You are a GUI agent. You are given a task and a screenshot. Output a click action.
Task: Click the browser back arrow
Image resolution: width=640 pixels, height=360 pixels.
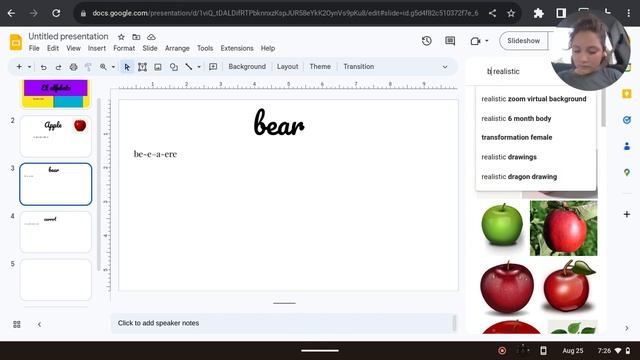11,13
